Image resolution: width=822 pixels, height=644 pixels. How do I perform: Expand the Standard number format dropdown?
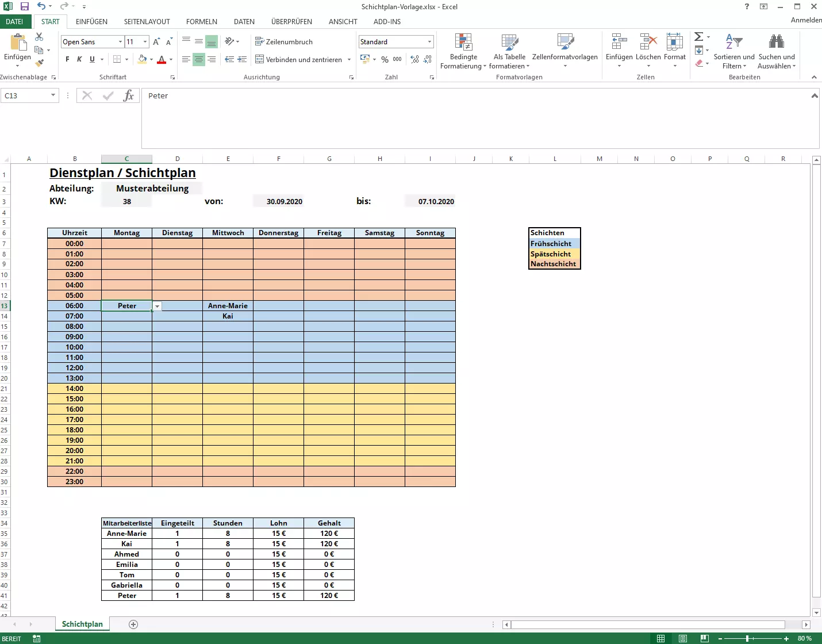click(429, 42)
